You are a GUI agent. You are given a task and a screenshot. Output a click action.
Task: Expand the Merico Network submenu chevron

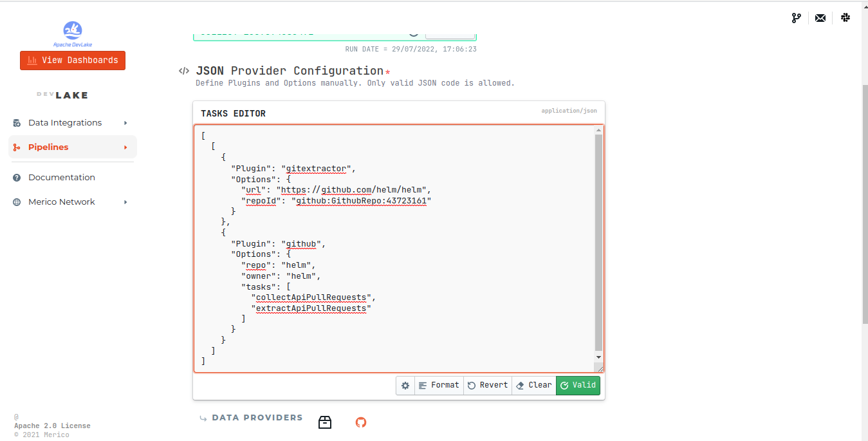[126, 202]
